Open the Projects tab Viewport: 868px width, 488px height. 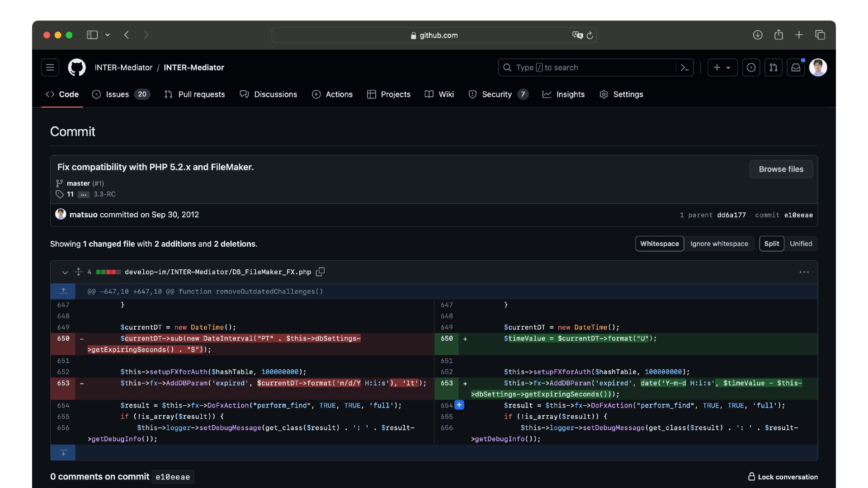pyautogui.click(x=389, y=94)
